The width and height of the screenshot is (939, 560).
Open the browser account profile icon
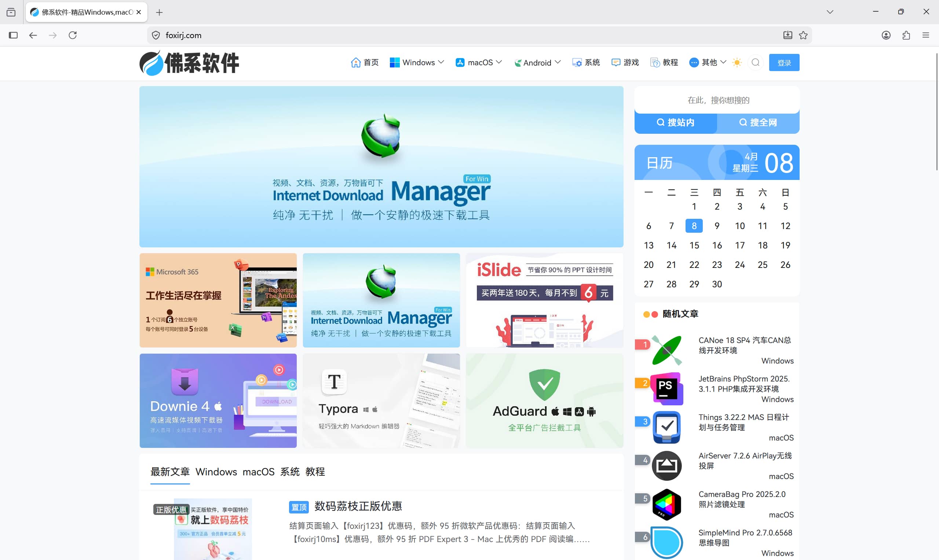(x=886, y=35)
